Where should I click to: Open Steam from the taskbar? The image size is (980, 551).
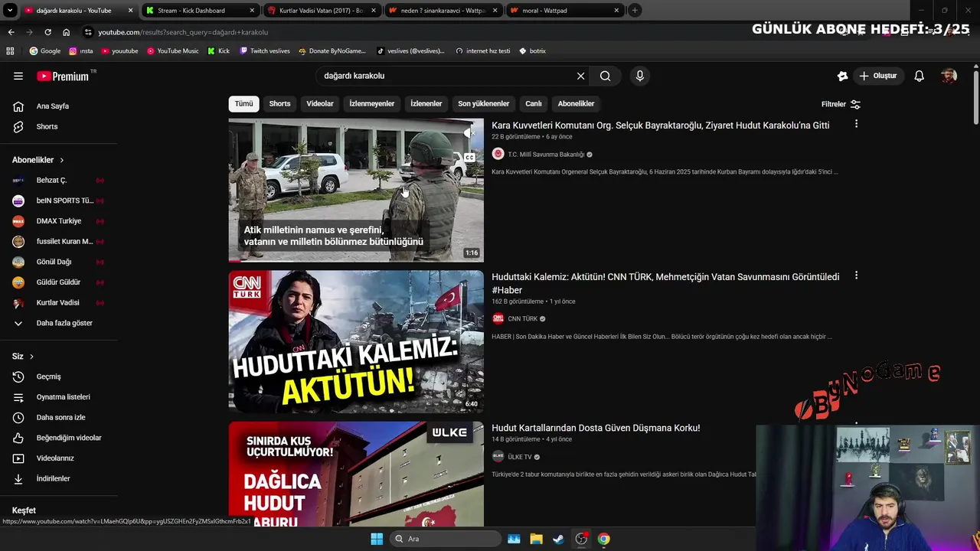coord(558,539)
